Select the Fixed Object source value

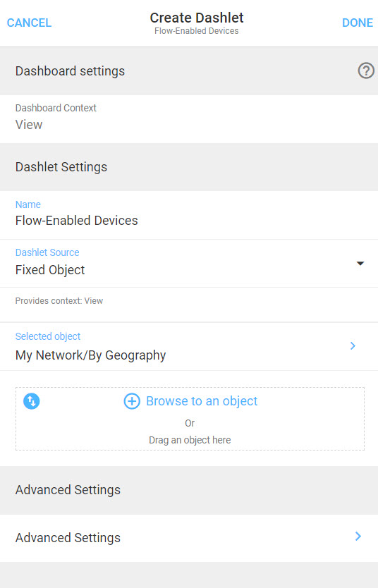pos(50,269)
